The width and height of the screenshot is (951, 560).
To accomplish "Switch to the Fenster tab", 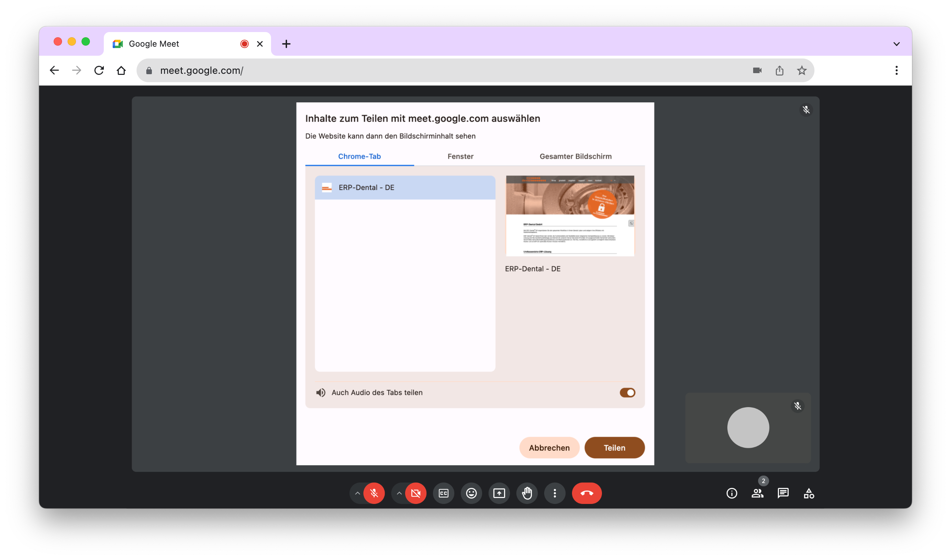I will click(x=460, y=156).
